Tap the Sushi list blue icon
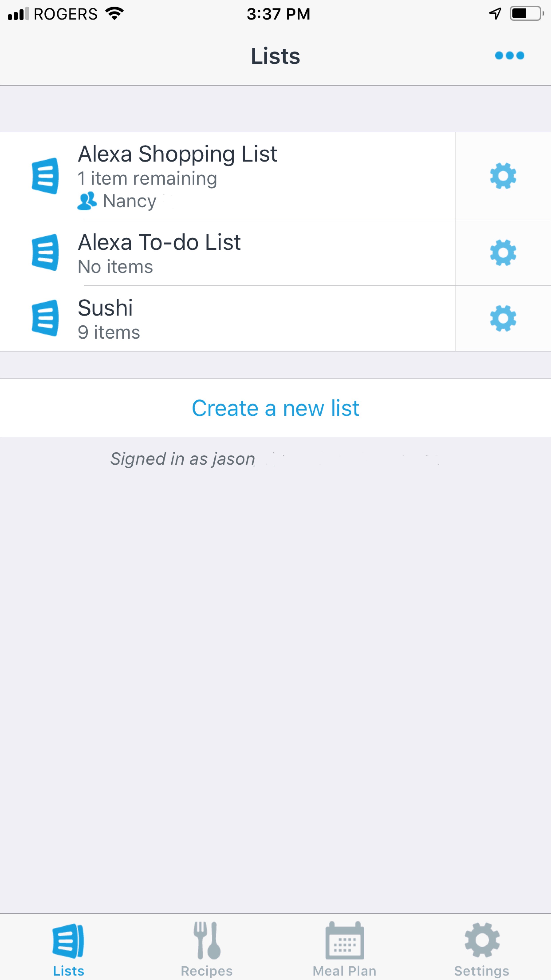Image resolution: width=551 pixels, height=980 pixels. [x=45, y=318]
